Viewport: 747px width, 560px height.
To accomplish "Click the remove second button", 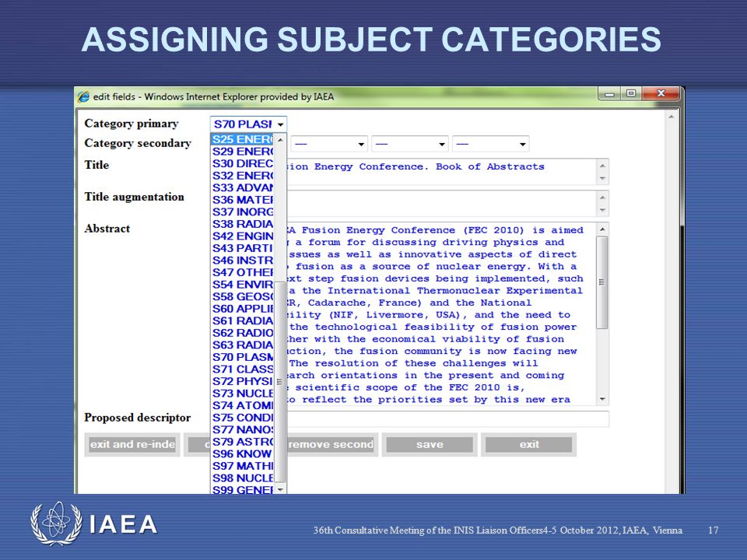I will tap(331, 445).
